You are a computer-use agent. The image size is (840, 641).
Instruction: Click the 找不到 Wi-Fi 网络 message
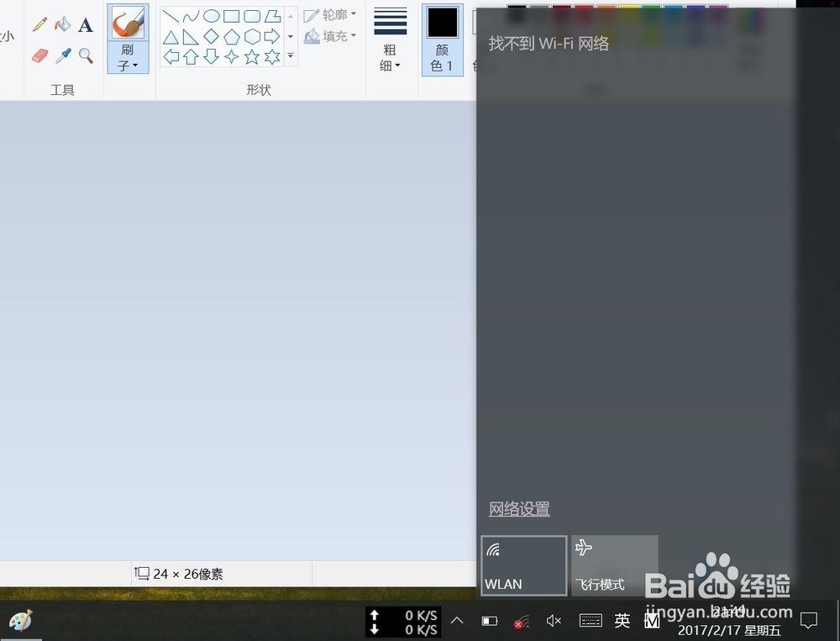tap(549, 44)
